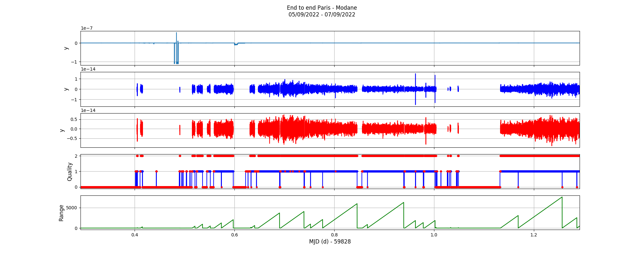Viewport: 644px width, 258px height.
Task: Click the 5000 tick label on the Range axis
Action: (71, 208)
